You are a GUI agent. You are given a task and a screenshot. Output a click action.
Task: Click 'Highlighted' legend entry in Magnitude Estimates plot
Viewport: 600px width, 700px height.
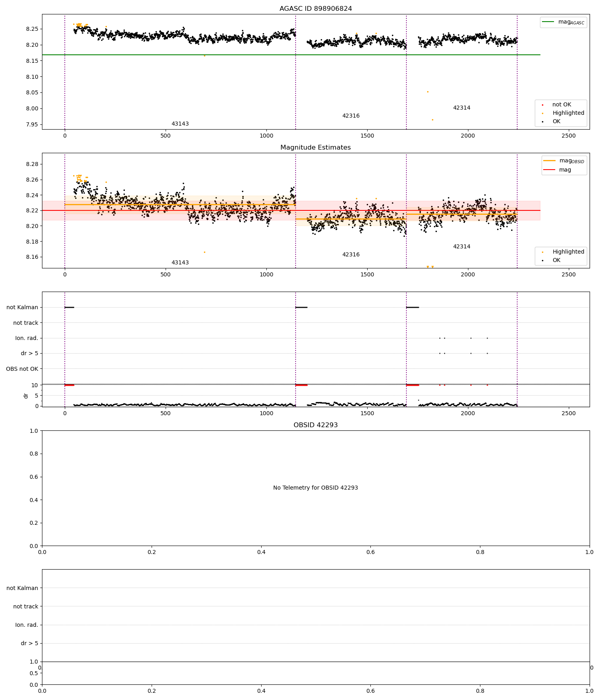(x=568, y=252)
